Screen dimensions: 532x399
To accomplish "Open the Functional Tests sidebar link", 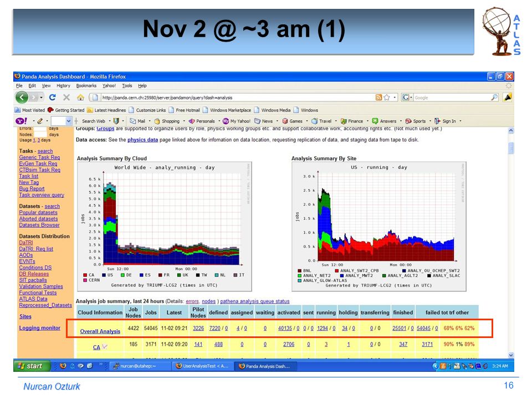I will tap(38, 293).
